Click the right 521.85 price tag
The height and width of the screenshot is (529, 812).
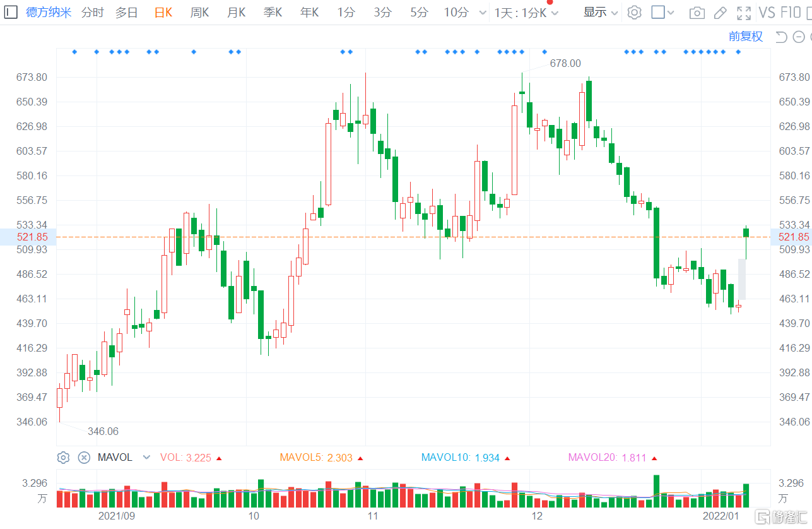point(791,237)
